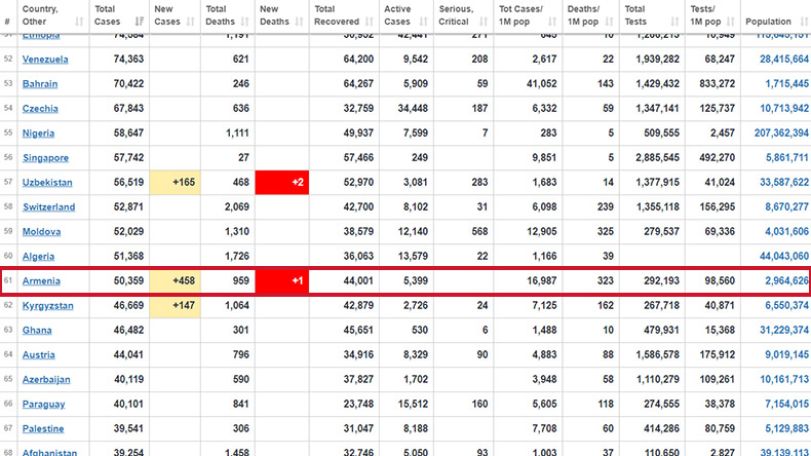This screenshot has height=456, width=811.
Task: Select Singapore total deaths 27 cell
Action: (x=228, y=158)
